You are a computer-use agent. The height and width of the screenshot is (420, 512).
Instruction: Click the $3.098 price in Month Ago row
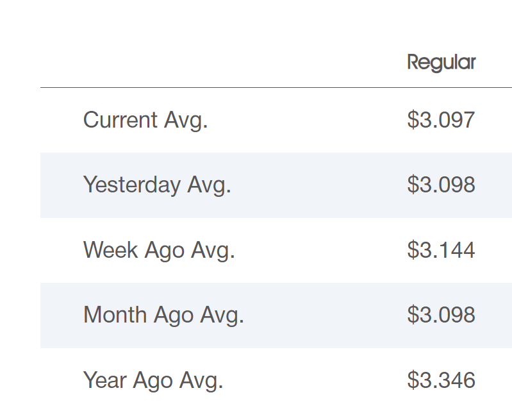pos(441,315)
